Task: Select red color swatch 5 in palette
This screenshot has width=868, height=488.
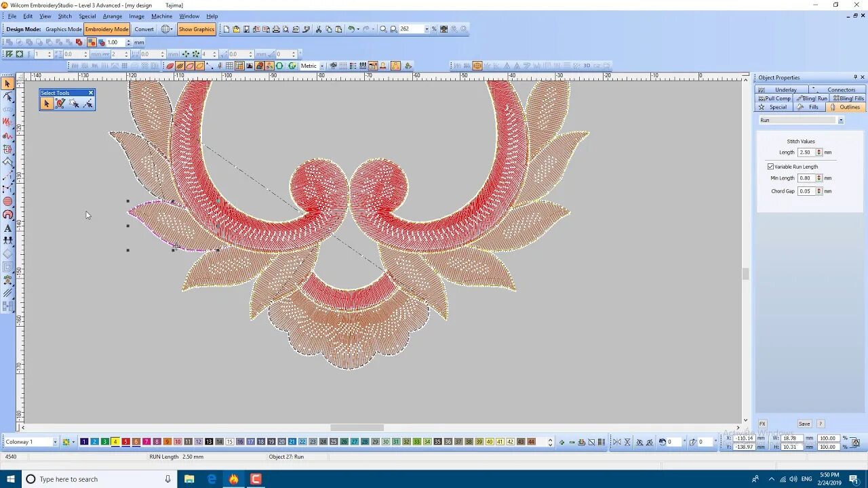Action: coord(125,442)
